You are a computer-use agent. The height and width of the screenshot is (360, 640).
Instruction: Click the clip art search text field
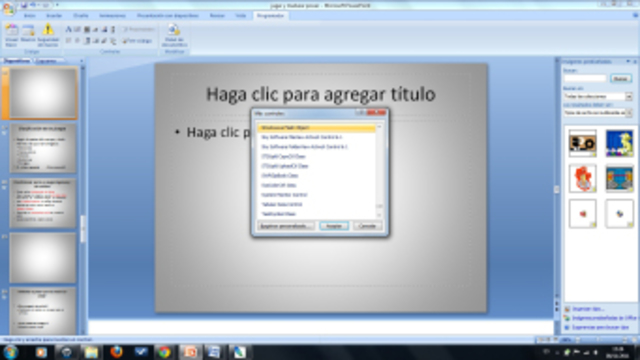pos(585,78)
